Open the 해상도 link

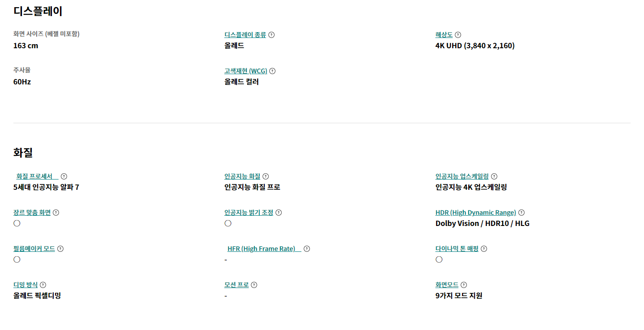tap(444, 35)
